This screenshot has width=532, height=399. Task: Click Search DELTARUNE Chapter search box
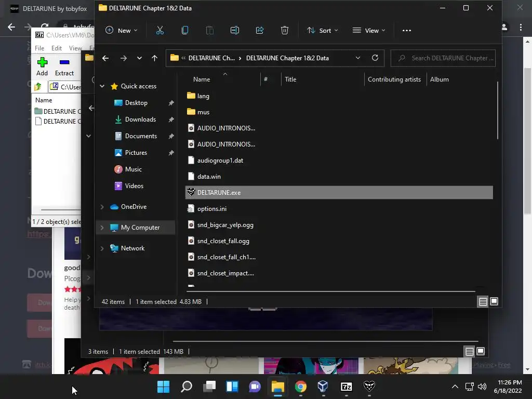(443, 58)
